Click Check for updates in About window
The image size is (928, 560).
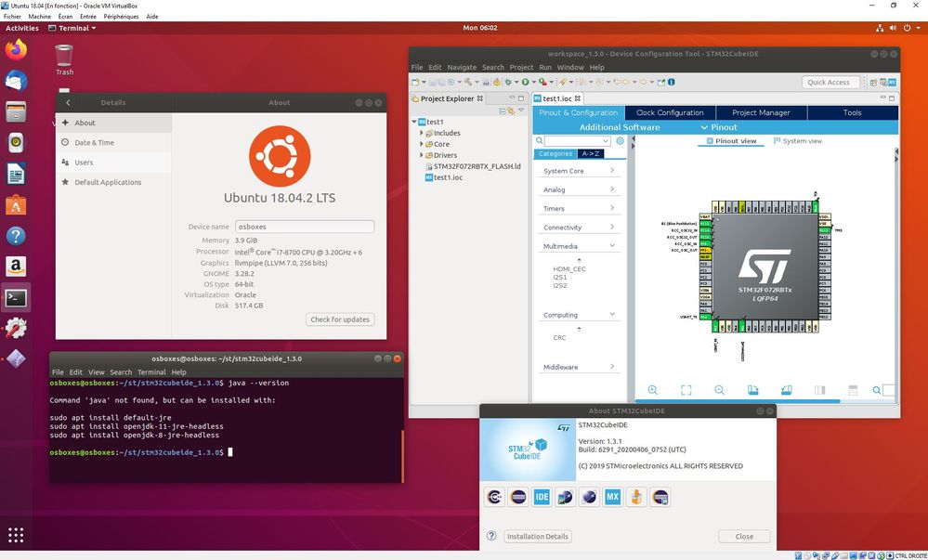pyautogui.click(x=340, y=319)
